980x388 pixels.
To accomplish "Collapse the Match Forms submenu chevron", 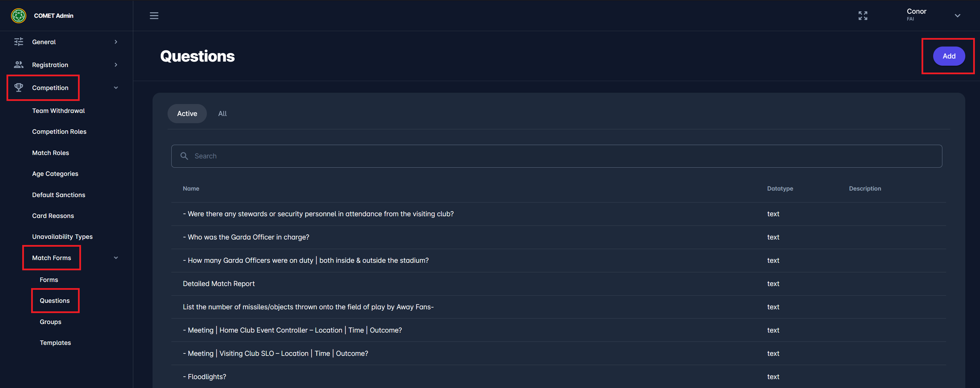I will click(x=116, y=258).
